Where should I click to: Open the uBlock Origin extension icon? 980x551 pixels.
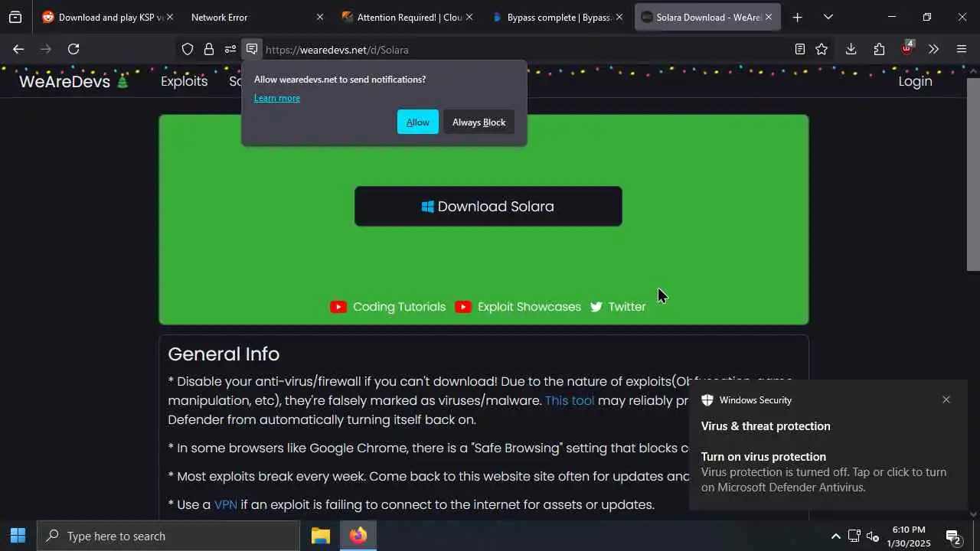[x=907, y=48]
